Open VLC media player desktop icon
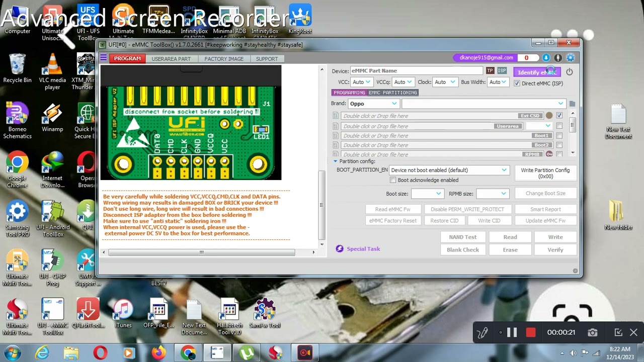This screenshot has width=644, height=362. pos(52,71)
